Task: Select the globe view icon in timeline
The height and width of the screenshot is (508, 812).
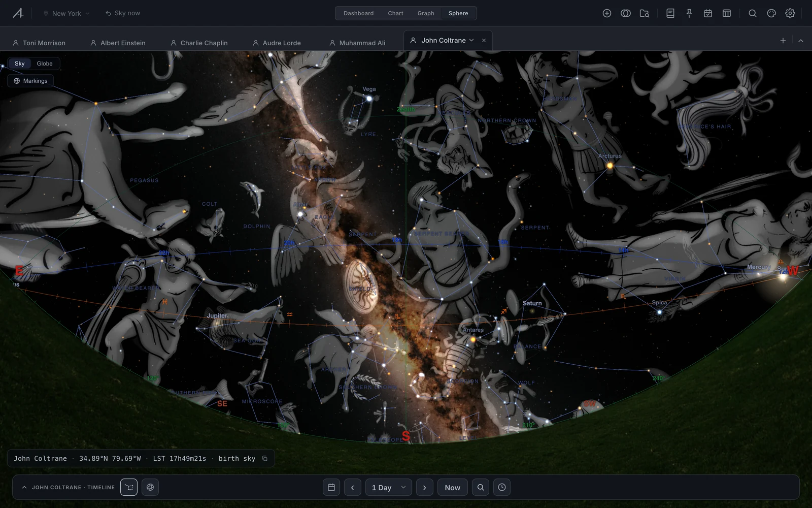Action: click(150, 487)
